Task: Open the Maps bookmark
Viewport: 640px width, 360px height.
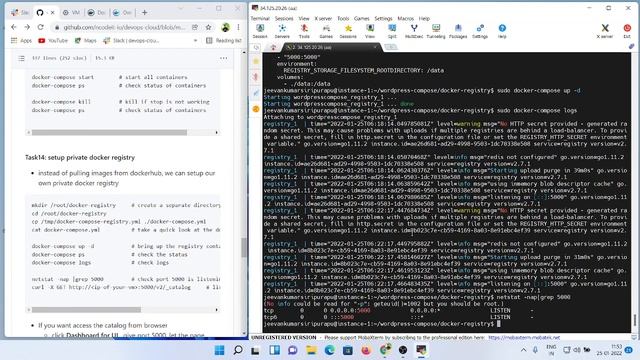Action: click(x=86, y=40)
